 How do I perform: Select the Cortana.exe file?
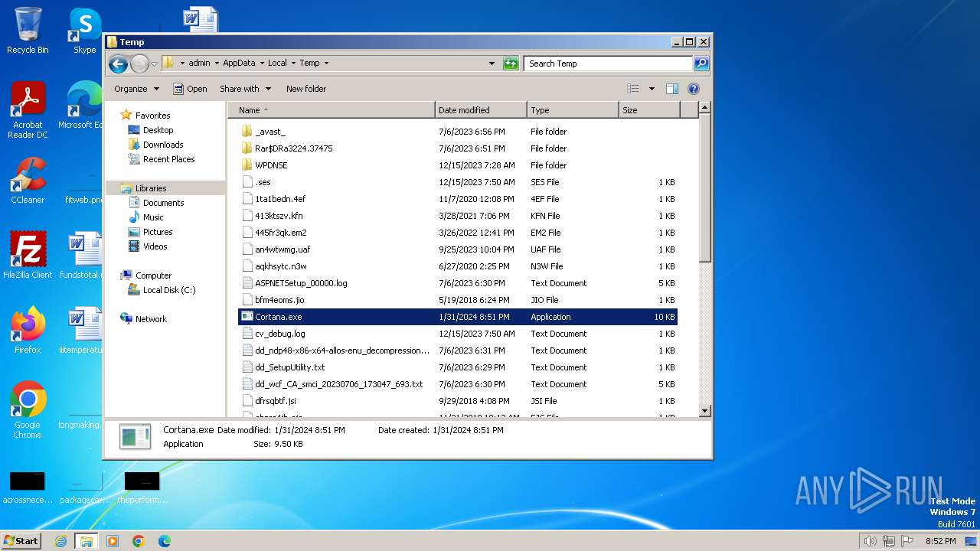[457, 317]
